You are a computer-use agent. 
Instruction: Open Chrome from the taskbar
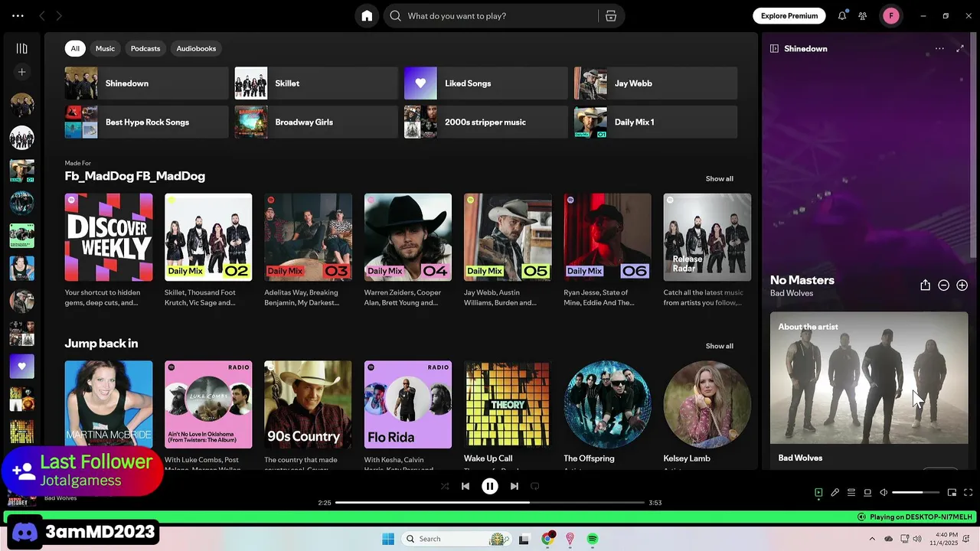547,539
